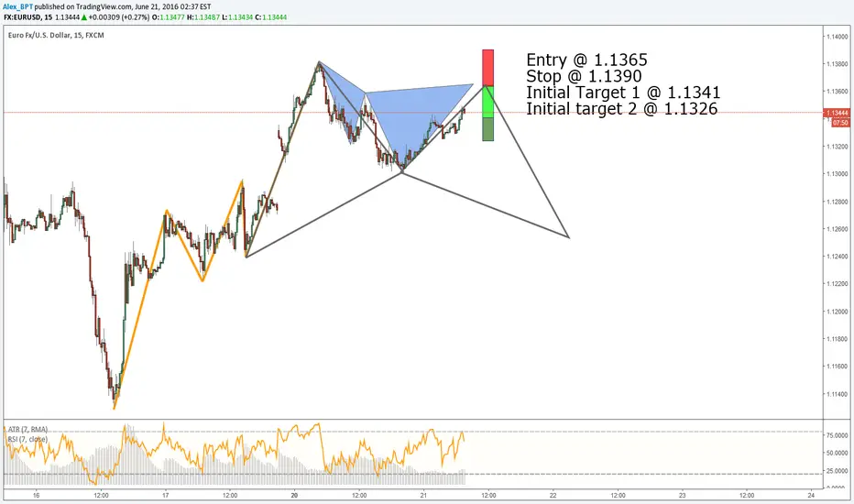Screen dimensions: 854x504
Task: Select the open value O:1.13477
Action: click(168, 17)
